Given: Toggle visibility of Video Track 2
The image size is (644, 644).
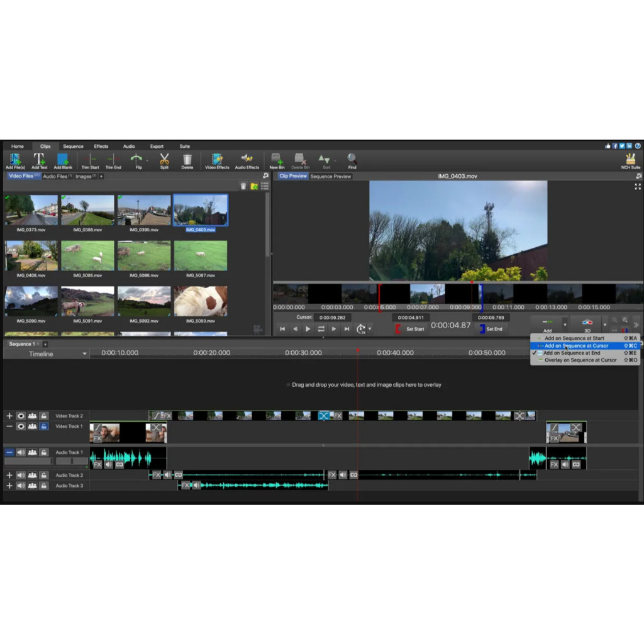Looking at the screenshot, I should click(x=21, y=416).
